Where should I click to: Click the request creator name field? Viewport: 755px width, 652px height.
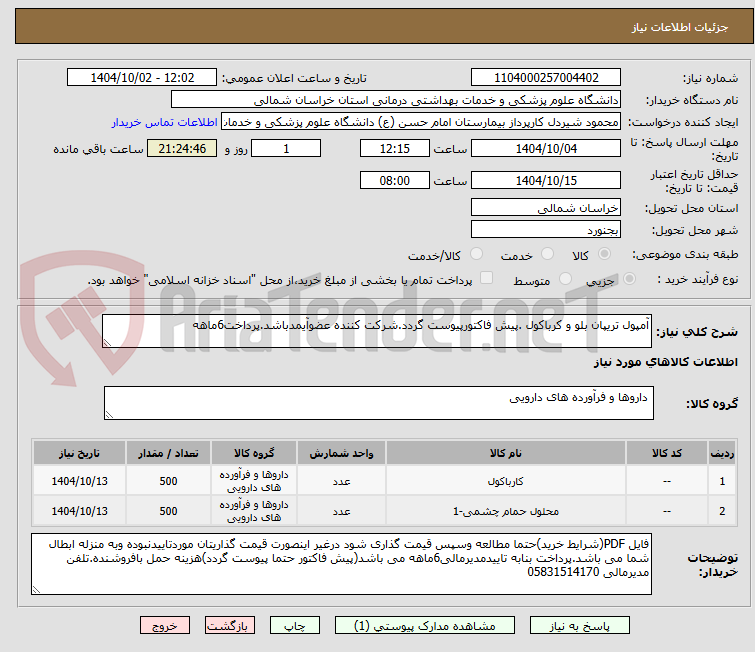pos(420,122)
